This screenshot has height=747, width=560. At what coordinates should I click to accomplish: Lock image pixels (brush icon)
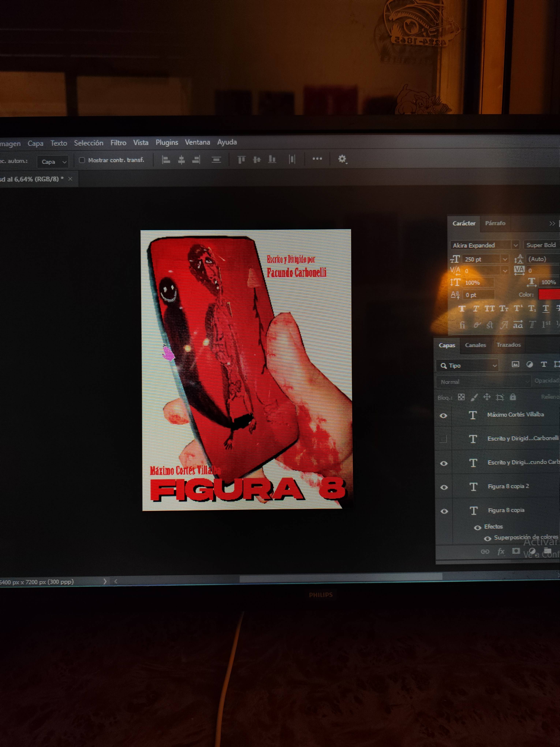point(474,397)
